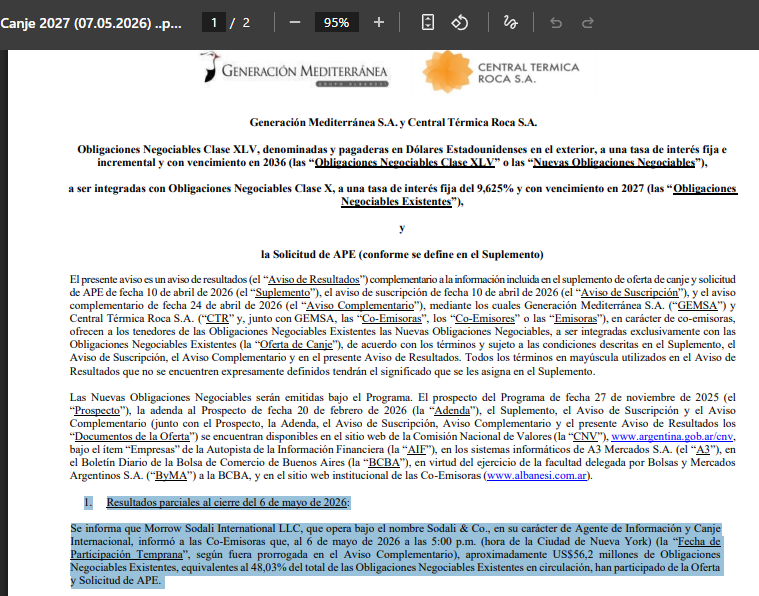Click the zoom out minus icon
Screen dimensions: 759x596
(295, 22)
